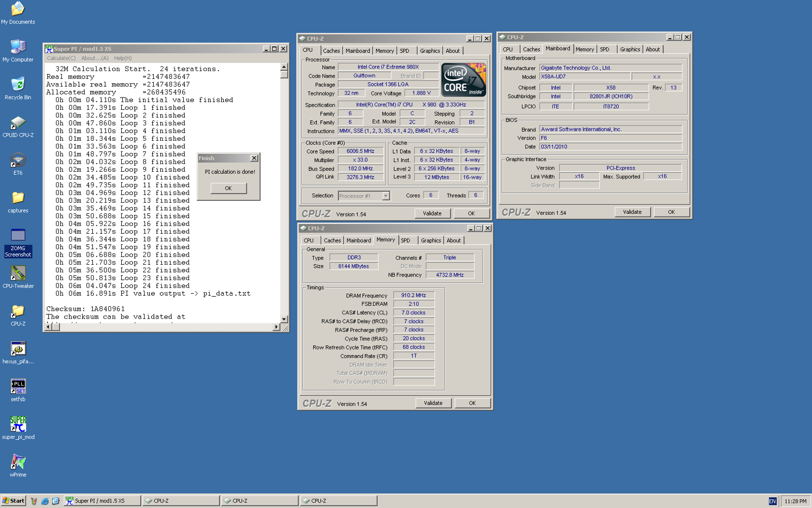Viewport: 812px width, 508px height.
Task: Open About menu in Super PI
Action: point(94,58)
